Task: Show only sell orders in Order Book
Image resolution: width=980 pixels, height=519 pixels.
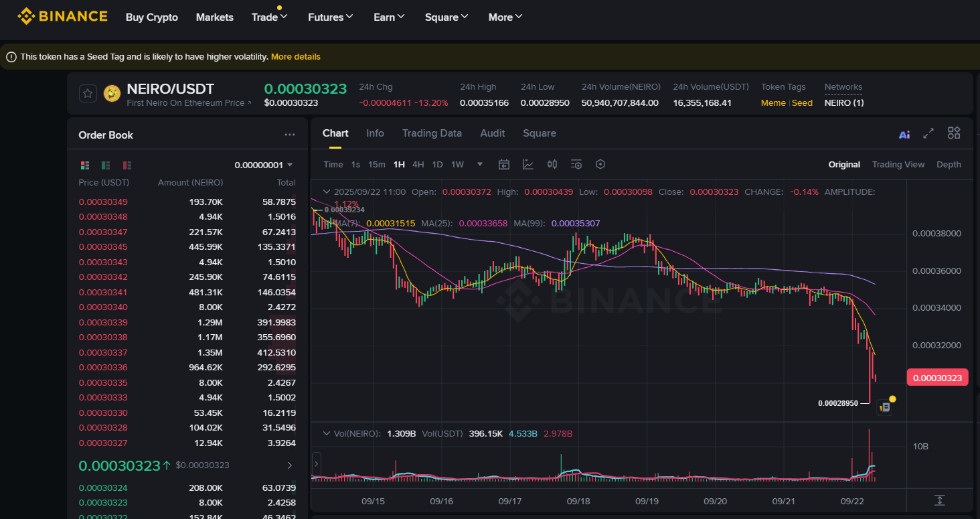Action: [x=127, y=165]
